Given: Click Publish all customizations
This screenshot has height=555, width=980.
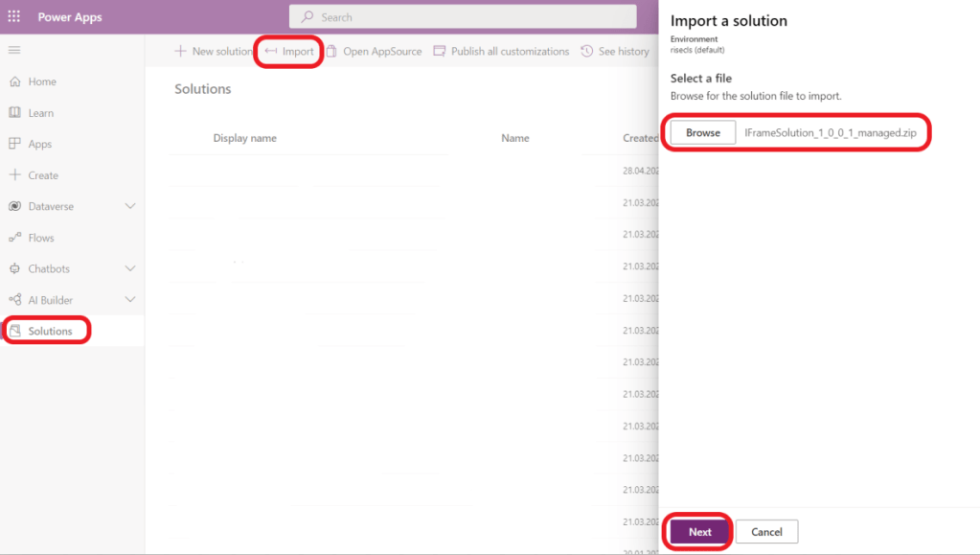Looking at the screenshot, I should pos(501,52).
